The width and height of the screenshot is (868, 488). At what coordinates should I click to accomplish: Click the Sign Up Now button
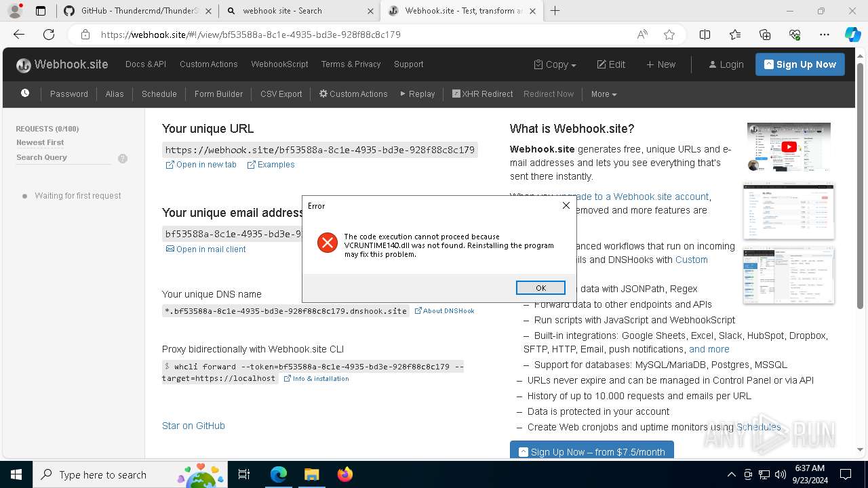point(800,64)
